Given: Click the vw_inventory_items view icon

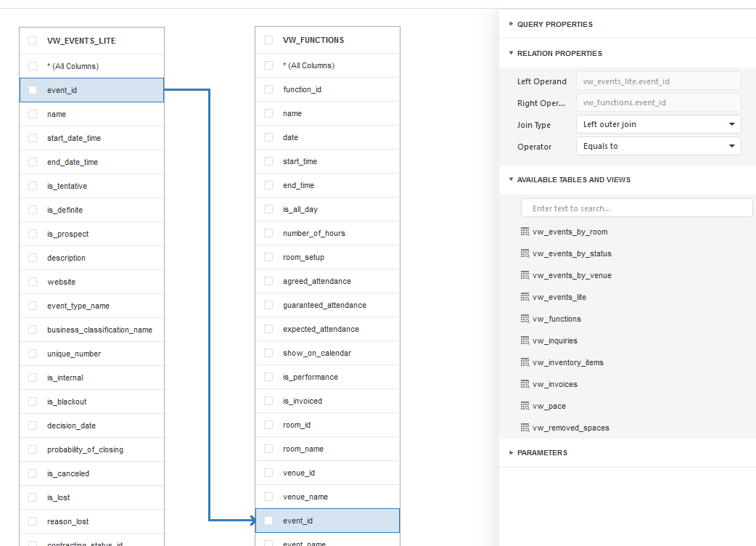Looking at the screenshot, I should click(525, 362).
